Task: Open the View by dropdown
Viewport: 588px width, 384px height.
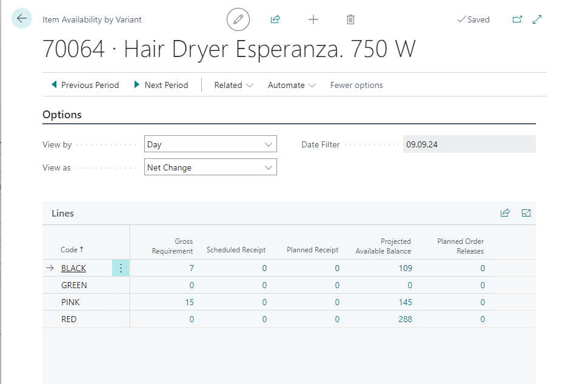Action: (x=210, y=144)
